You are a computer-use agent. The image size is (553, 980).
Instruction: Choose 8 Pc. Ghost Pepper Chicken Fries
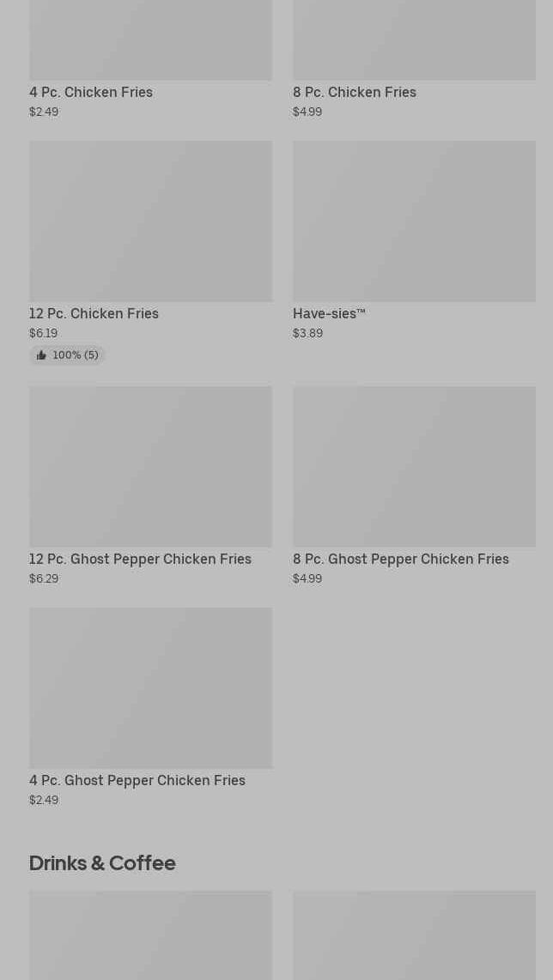[400, 559]
